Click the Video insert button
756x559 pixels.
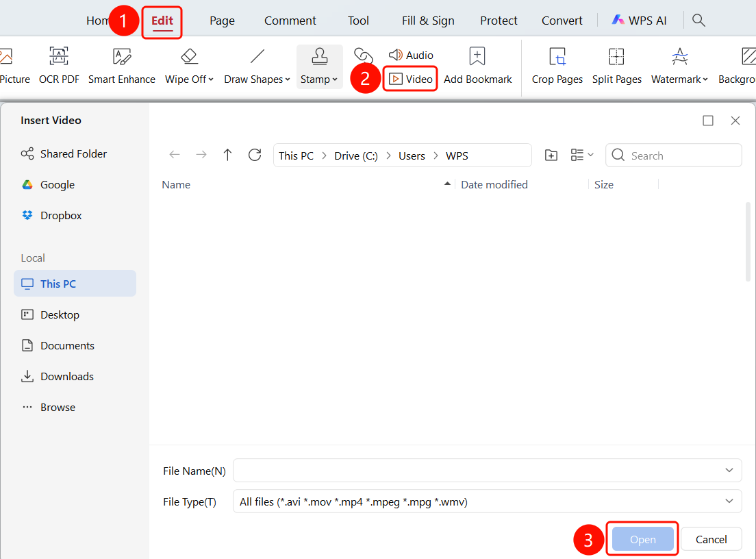tap(411, 79)
